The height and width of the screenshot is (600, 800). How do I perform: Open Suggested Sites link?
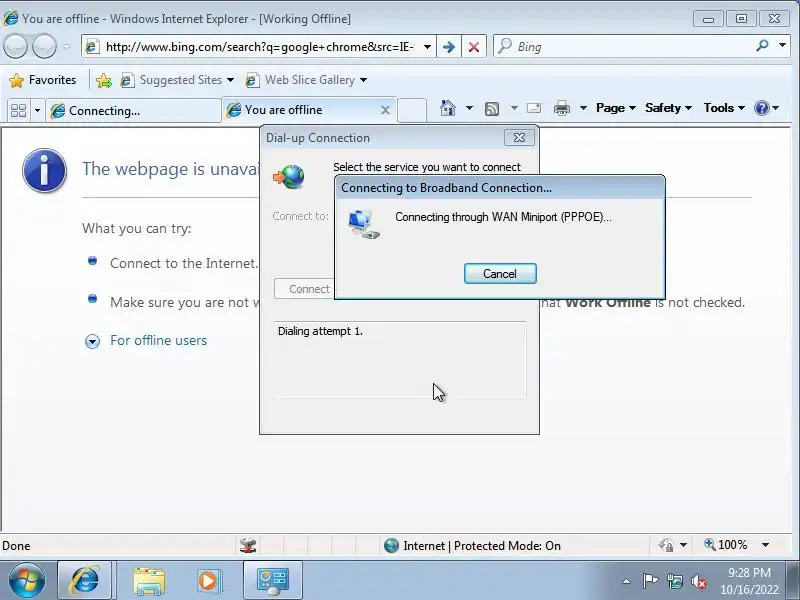(x=177, y=80)
